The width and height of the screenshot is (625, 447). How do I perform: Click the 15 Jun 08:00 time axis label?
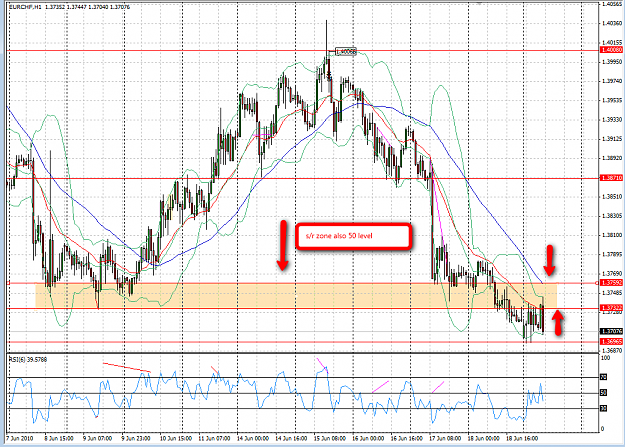330,439
